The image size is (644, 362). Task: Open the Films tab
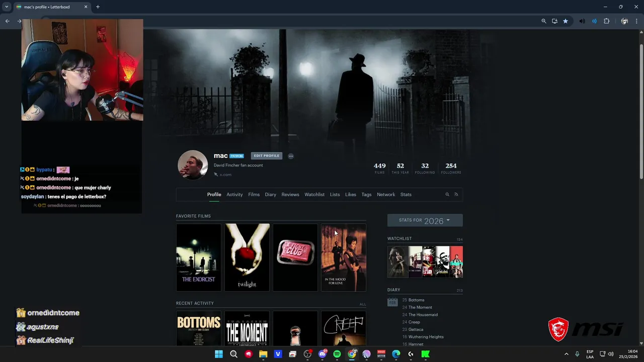tap(254, 195)
